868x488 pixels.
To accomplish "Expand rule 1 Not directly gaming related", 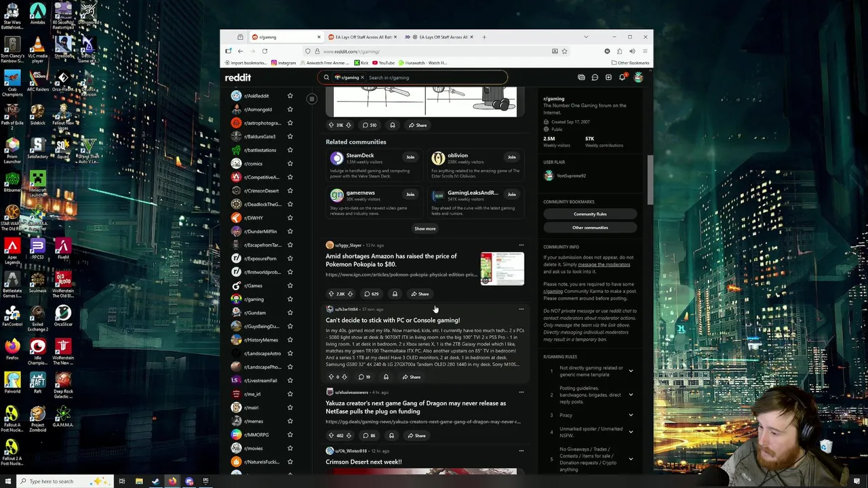I will click(631, 371).
